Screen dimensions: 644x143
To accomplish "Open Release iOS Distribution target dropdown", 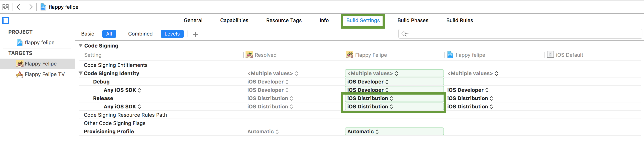I will pos(370,98).
